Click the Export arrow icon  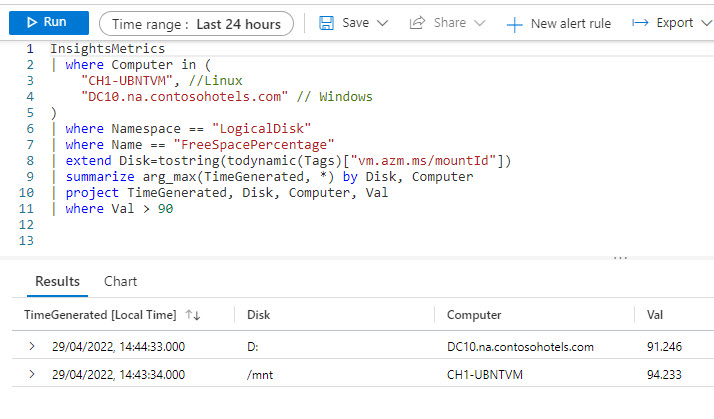coord(641,22)
